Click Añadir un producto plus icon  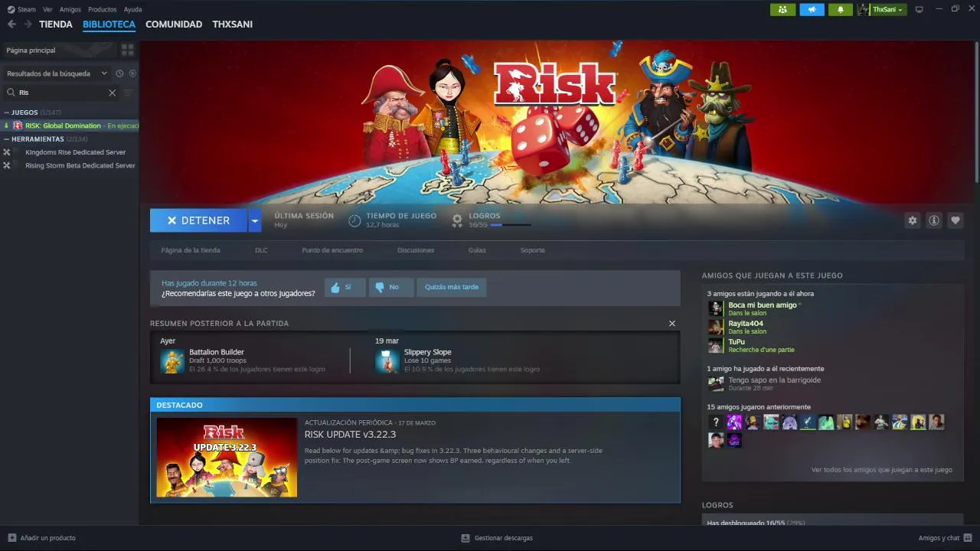(x=11, y=538)
